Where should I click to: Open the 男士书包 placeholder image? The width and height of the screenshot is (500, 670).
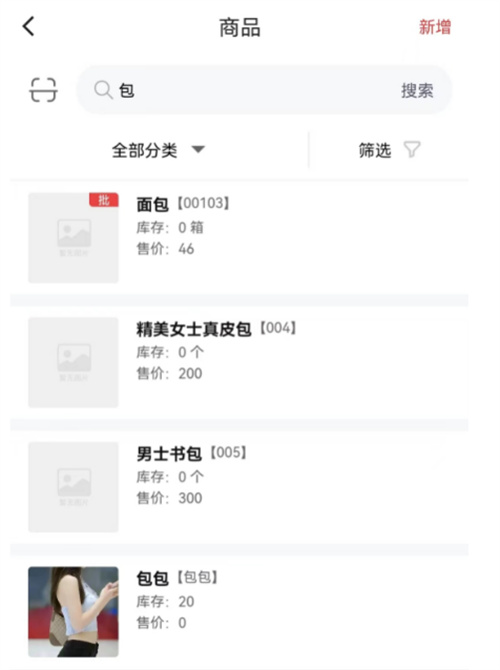pyautogui.click(x=73, y=487)
